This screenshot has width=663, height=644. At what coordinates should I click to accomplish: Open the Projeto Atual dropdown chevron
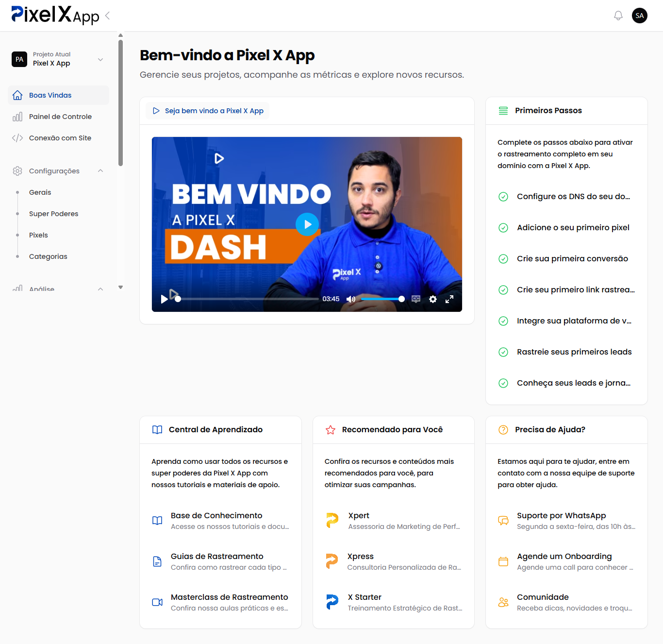click(x=100, y=60)
